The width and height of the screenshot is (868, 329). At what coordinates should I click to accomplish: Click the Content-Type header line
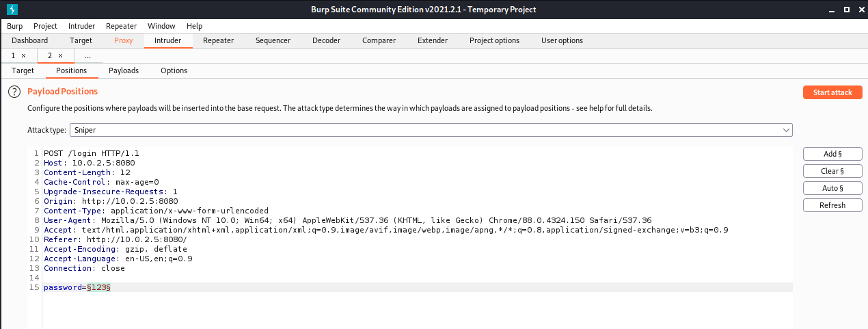click(x=156, y=211)
